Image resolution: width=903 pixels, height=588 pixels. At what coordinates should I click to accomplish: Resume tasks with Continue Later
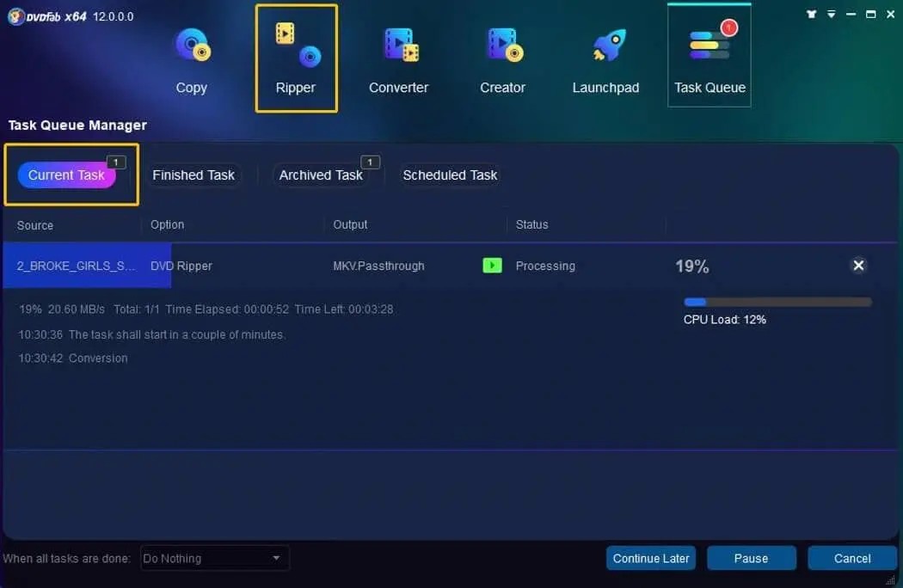[x=650, y=558]
